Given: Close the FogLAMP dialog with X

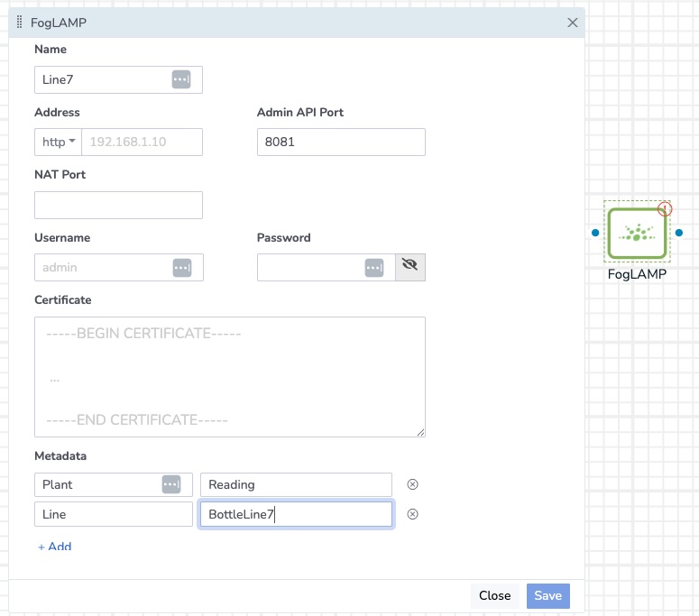Looking at the screenshot, I should coord(572,23).
